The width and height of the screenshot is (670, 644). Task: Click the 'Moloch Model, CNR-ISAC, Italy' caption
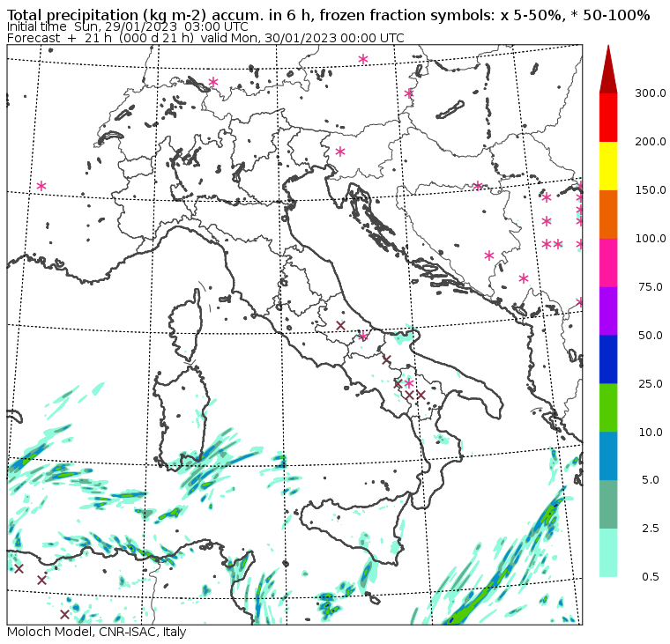[x=97, y=632]
